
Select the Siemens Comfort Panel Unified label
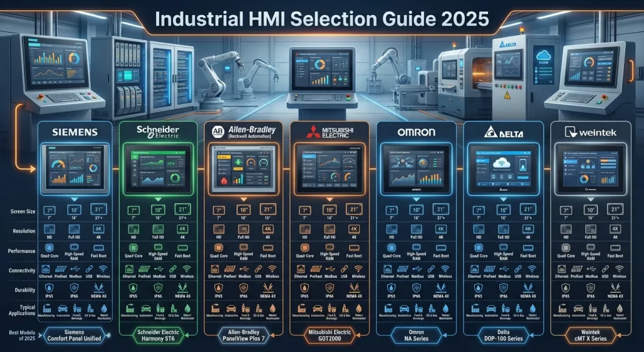pos(74,335)
